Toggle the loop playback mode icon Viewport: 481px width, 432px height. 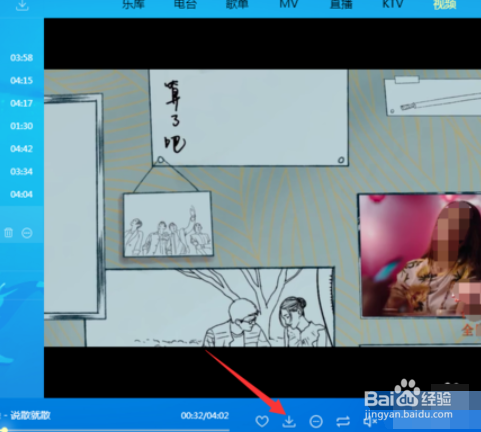[x=343, y=422]
